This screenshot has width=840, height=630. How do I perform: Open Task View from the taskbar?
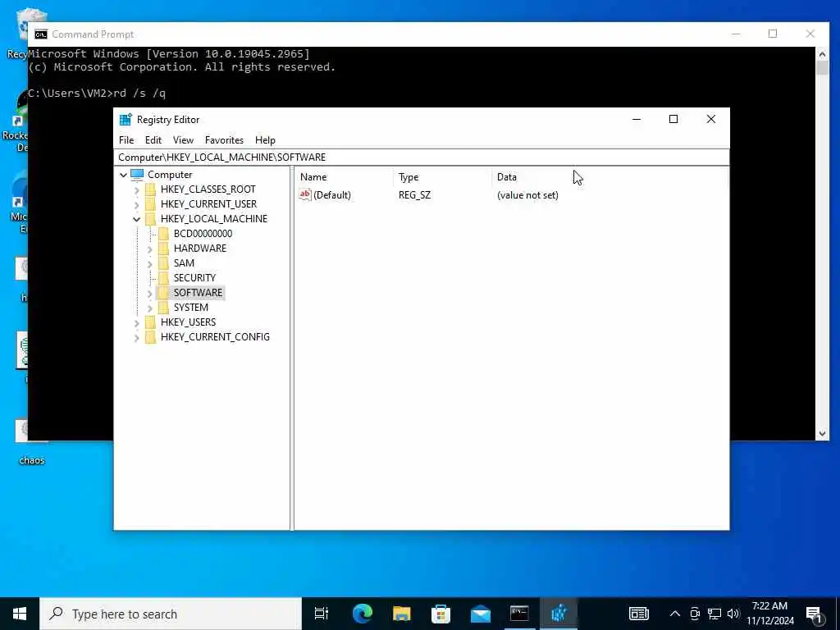322,614
